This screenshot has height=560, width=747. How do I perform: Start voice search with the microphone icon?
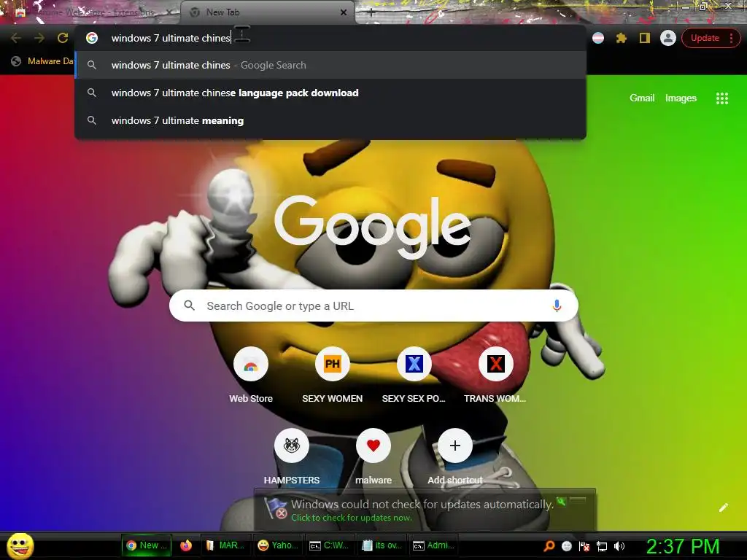coord(557,306)
